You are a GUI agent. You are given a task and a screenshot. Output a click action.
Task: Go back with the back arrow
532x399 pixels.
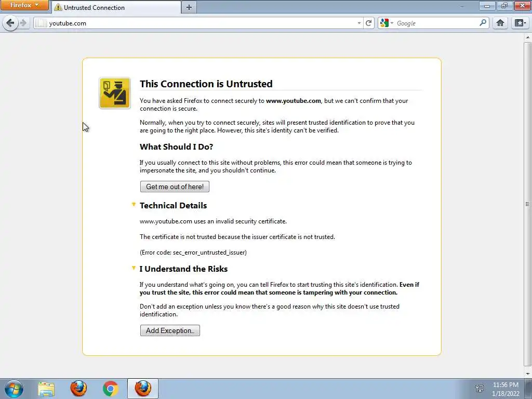[x=10, y=23]
